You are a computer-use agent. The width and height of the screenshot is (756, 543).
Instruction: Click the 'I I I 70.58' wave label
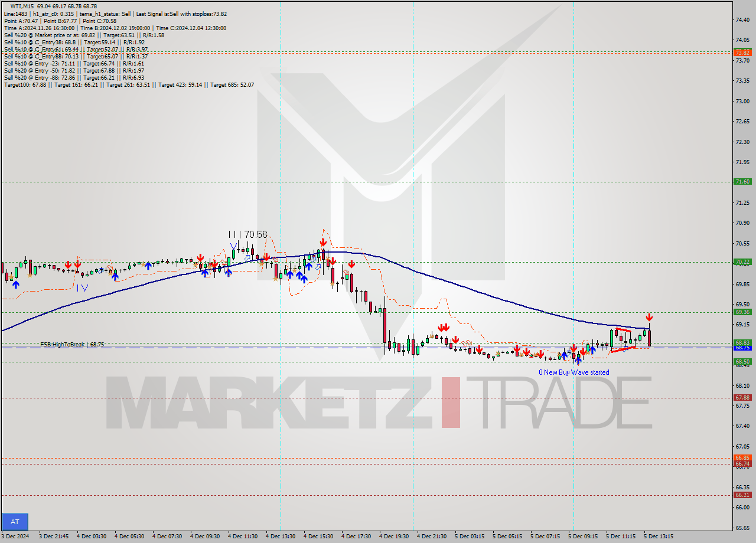pyautogui.click(x=248, y=234)
